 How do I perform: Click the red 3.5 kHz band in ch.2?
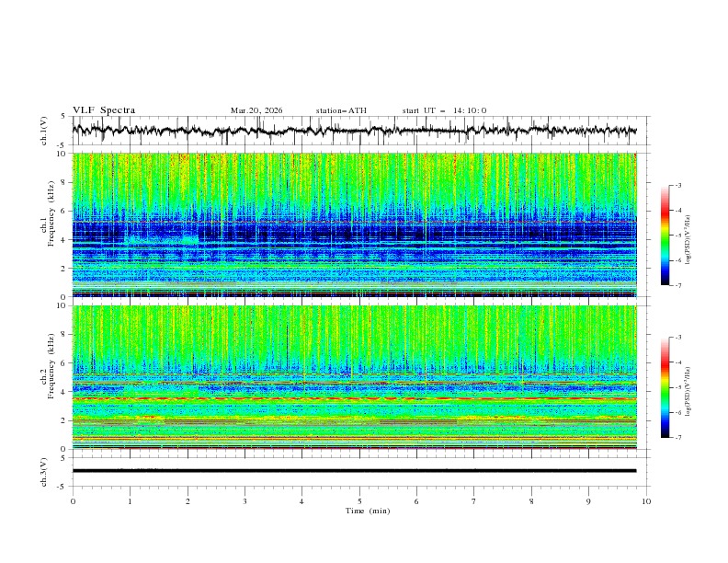(x=354, y=398)
